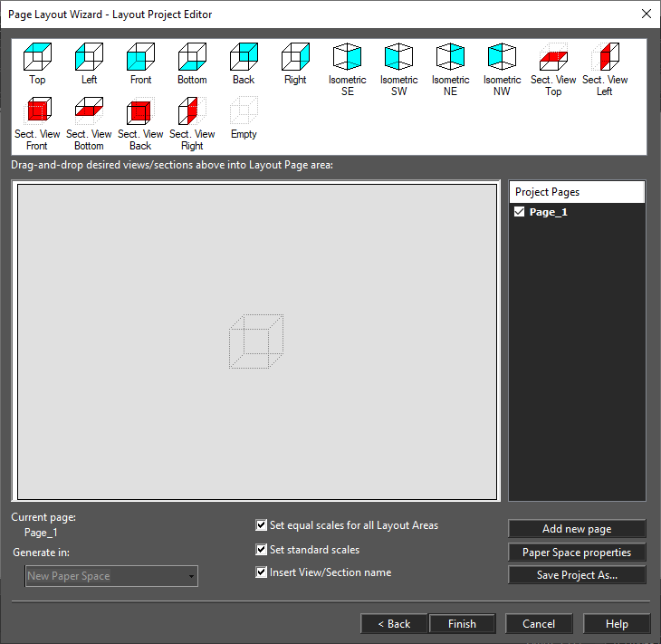Click the empty layout area placeholder cube
The image size is (661, 644).
pyautogui.click(x=256, y=341)
